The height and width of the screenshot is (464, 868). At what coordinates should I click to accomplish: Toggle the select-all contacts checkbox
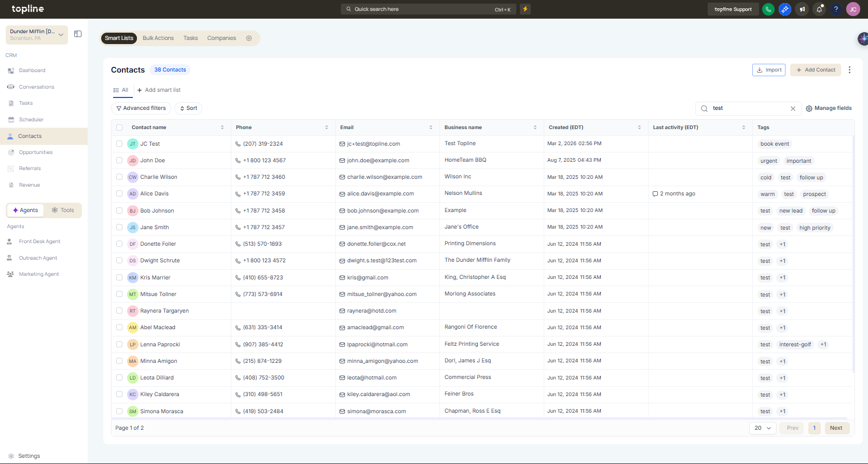click(x=119, y=128)
